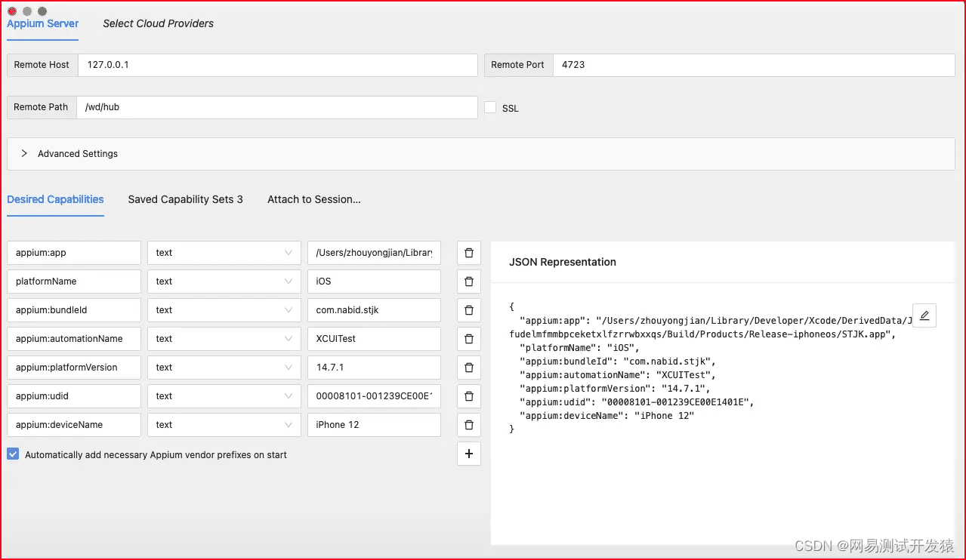Screen dimensions: 966x560
Task: Click the 14.7.1 value field
Action: pos(374,368)
